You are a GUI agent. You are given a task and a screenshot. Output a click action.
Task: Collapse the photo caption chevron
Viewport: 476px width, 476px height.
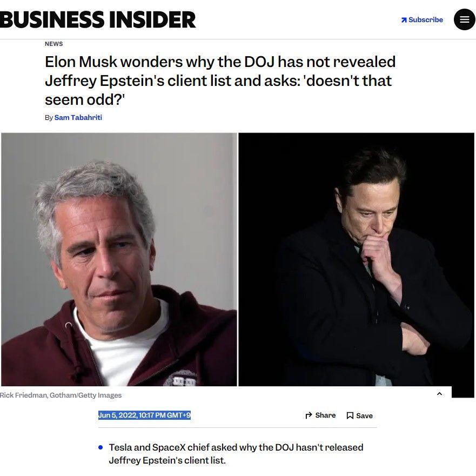click(x=439, y=393)
